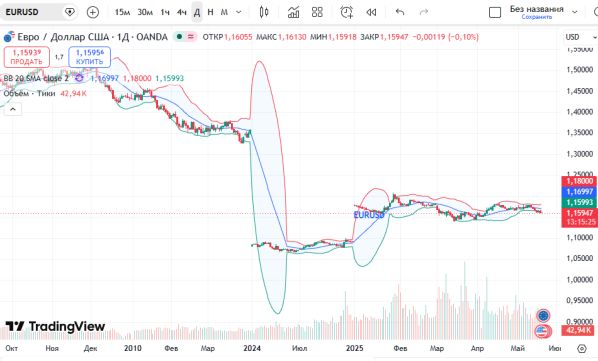This screenshot has height=361, width=598.
Task: Click the plus icon to compare symbols
Action: [93, 12]
